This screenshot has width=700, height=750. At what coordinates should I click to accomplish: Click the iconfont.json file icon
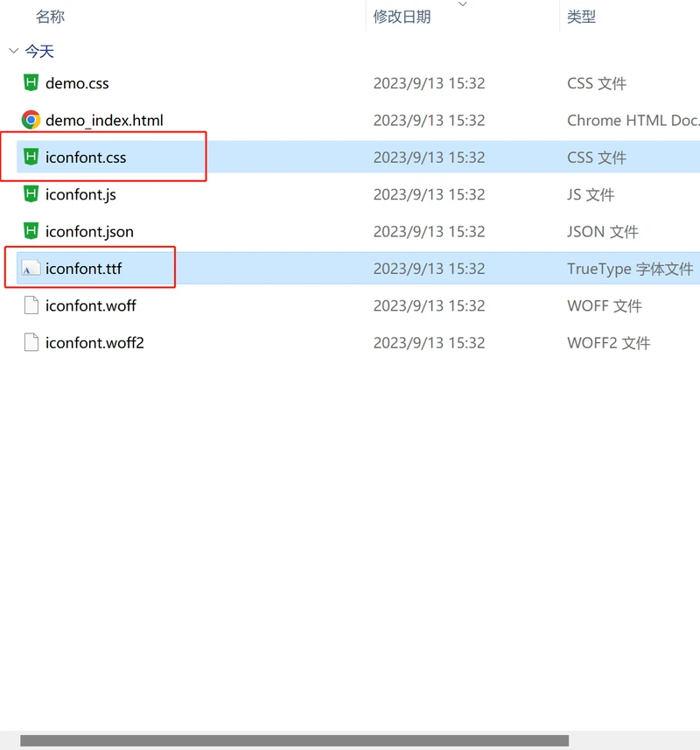point(31,231)
